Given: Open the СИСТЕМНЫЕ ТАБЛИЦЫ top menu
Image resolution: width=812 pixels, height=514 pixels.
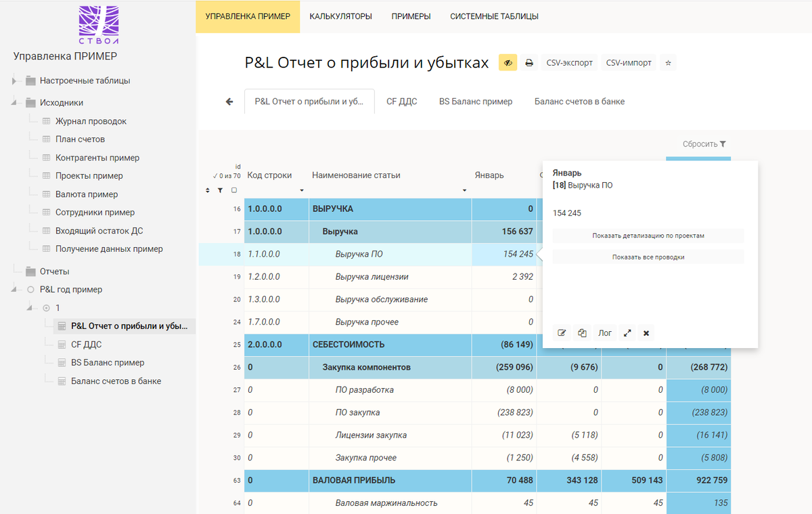Looking at the screenshot, I should (494, 16).
